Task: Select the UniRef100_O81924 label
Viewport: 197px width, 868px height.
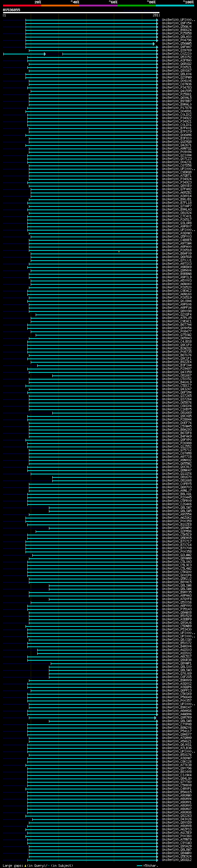Action: tap(177, 213)
